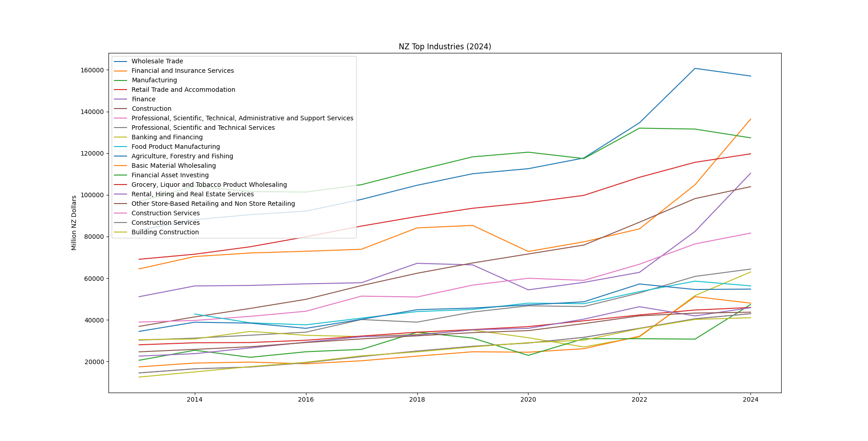Click the 160000 y-axis tick label
This screenshot has height=441, width=868.
click(92, 70)
